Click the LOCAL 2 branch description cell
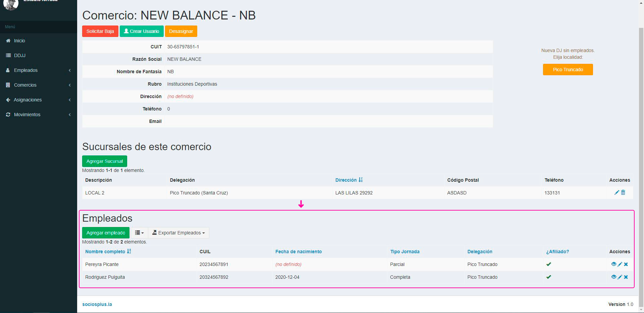The image size is (644, 313). 124,193
